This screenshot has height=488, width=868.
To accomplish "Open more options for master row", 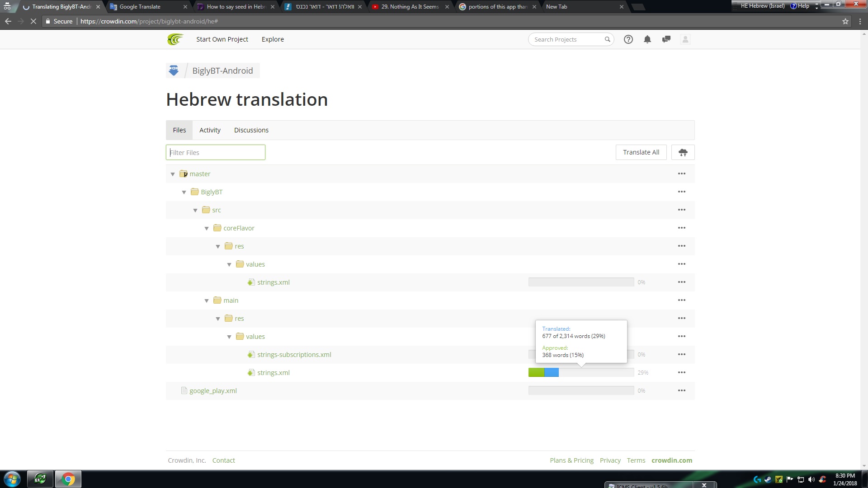I will point(682,174).
